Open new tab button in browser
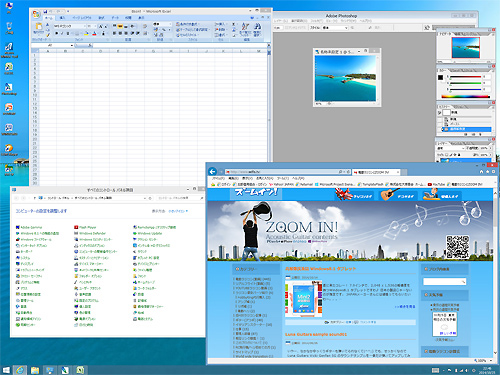Viewport: 500px width, 375px height. point(404,172)
